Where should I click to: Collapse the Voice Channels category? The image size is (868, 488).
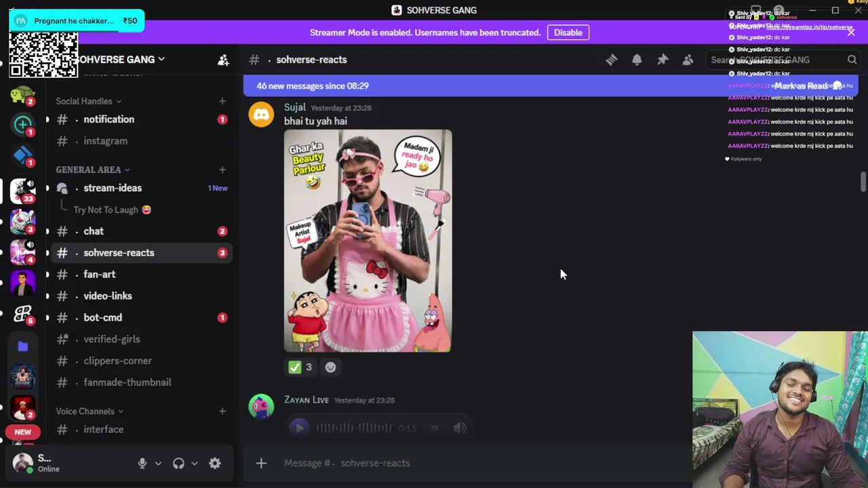click(x=90, y=411)
